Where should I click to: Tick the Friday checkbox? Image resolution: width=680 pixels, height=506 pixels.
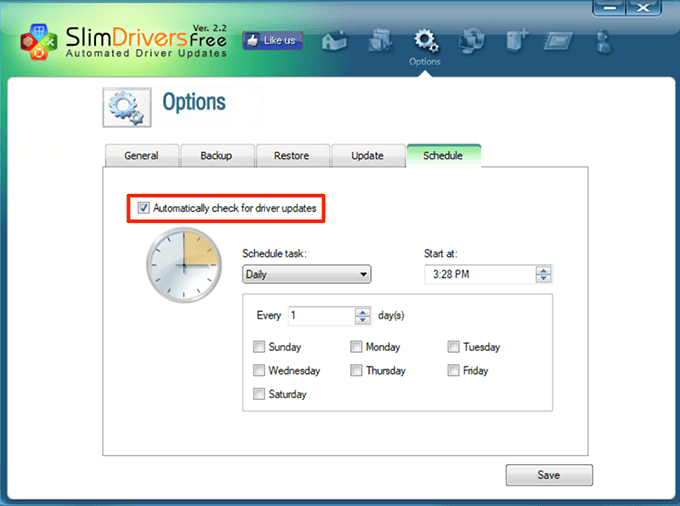click(x=453, y=370)
